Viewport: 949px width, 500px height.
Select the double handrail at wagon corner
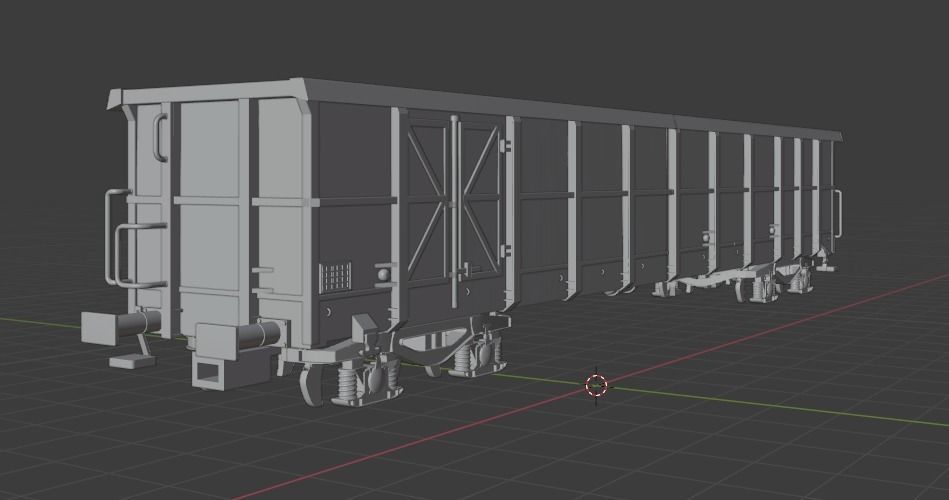point(134,238)
